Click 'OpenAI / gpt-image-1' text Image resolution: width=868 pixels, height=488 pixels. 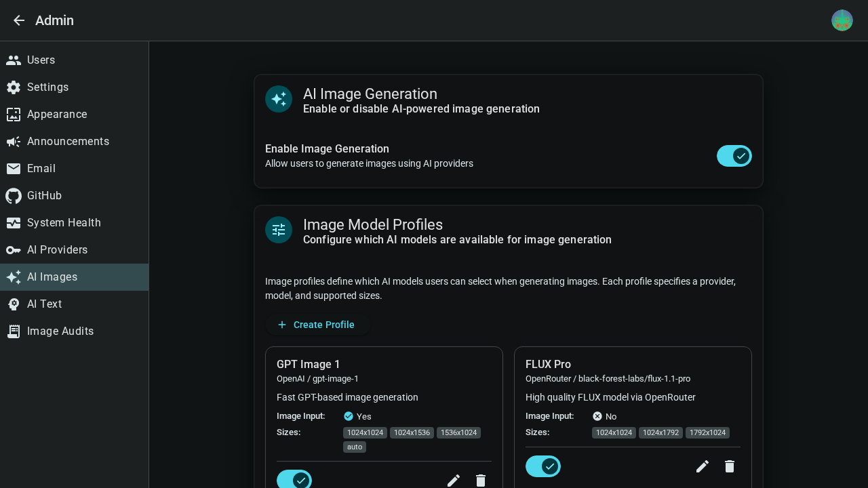317,379
